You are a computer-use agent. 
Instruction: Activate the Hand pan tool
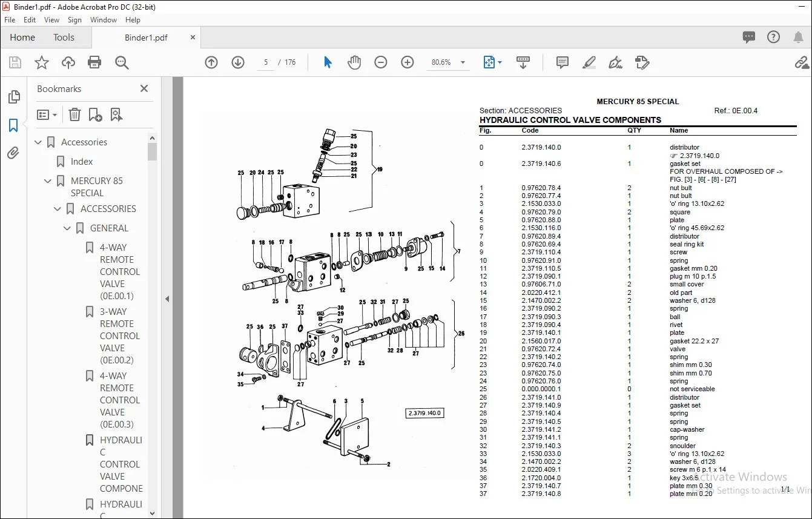click(354, 62)
